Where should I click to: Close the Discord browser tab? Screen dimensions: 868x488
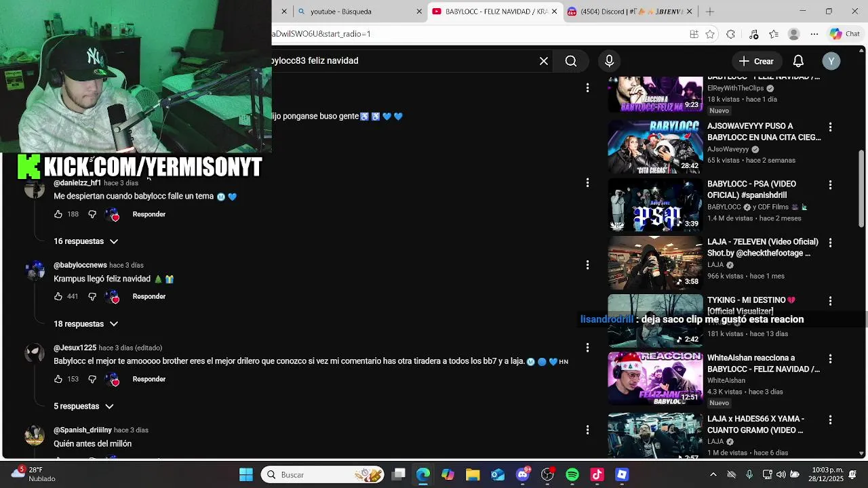click(690, 12)
